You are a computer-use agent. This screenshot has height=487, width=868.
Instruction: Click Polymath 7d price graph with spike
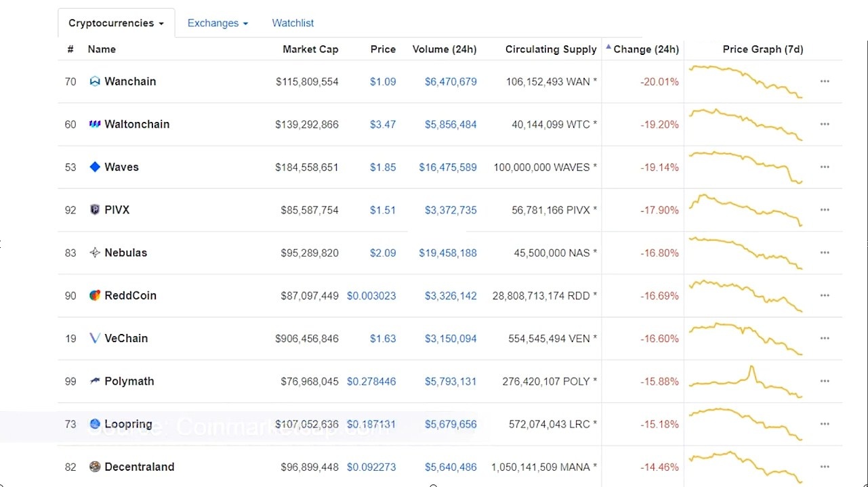745,382
